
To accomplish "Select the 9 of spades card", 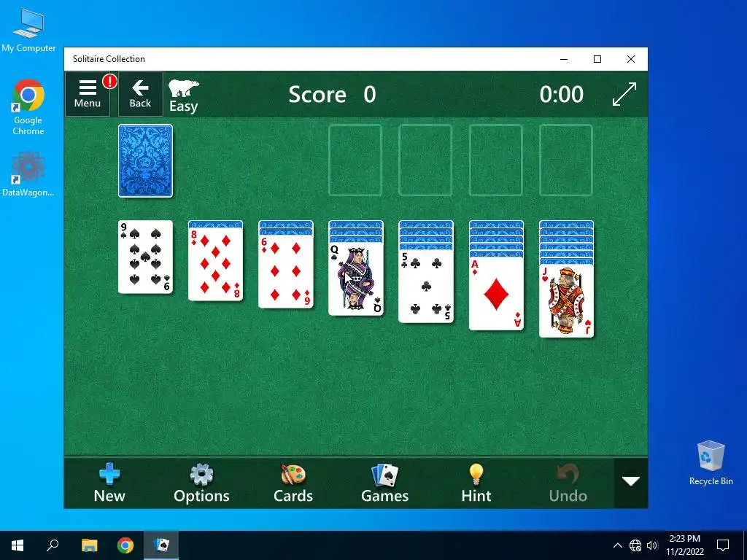I will [145, 257].
